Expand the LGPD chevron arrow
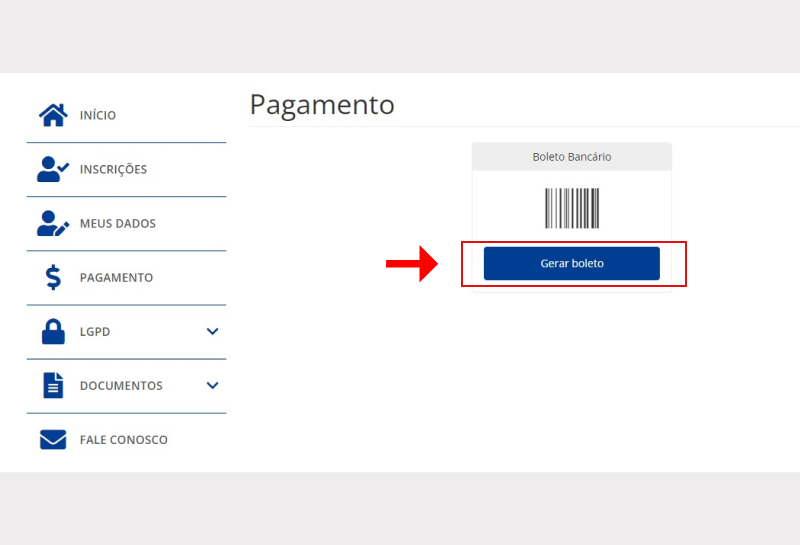 212,331
